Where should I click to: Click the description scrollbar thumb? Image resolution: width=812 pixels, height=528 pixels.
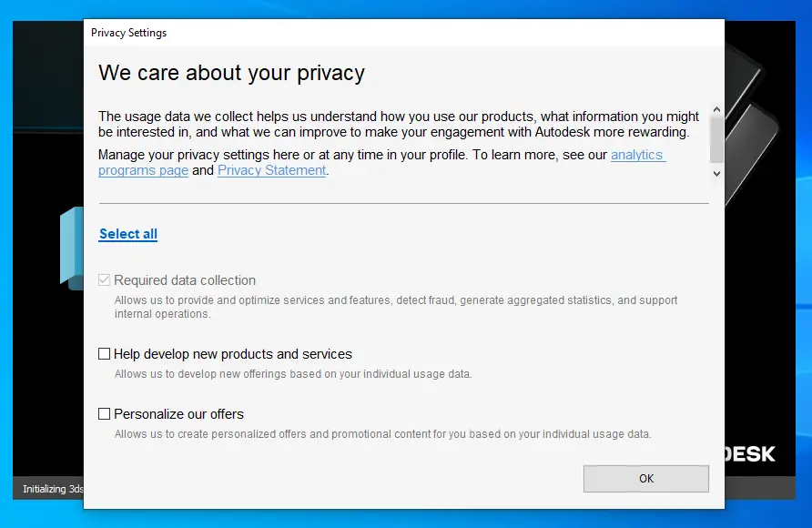click(x=716, y=140)
